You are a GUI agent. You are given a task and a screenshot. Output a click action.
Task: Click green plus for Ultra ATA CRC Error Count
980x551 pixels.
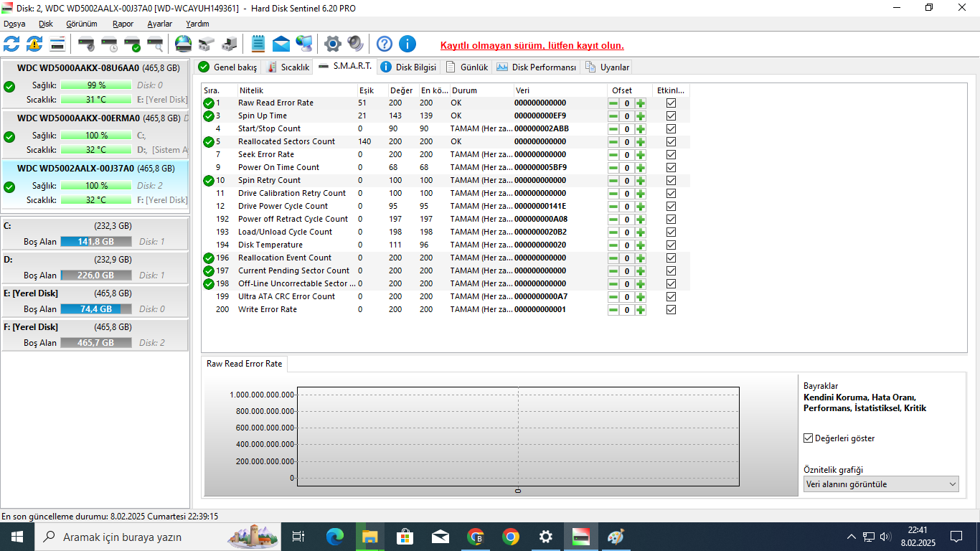[641, 297]
